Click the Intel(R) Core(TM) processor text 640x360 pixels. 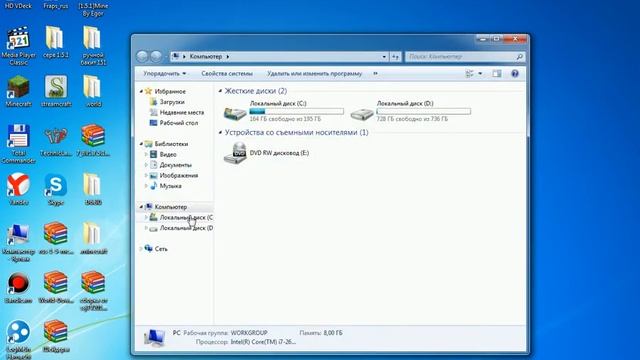pyautogui.click(x=263, y=342)
